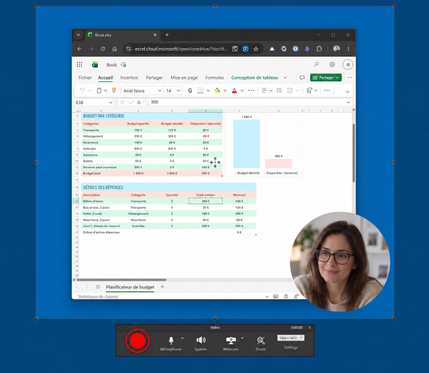429x373 pixels.
Task: Click browser Back arrow
Action: [x=79, y=49]
